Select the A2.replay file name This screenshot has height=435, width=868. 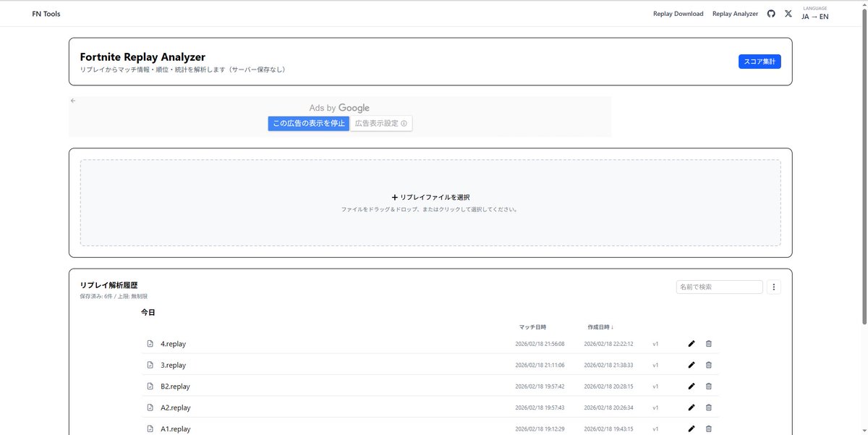tap(176, 407)
